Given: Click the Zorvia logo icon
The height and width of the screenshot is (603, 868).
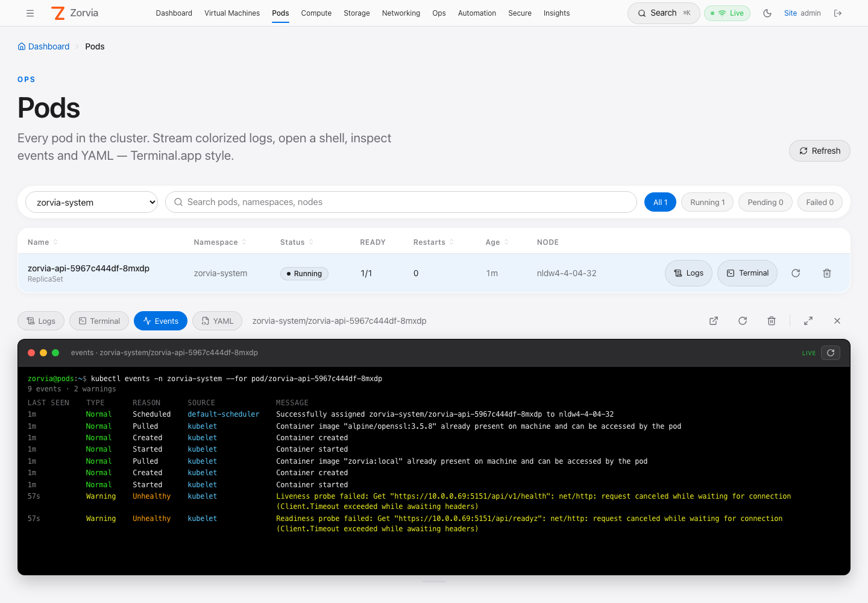Looking at the screenshot, I should [x=58, y=13].
